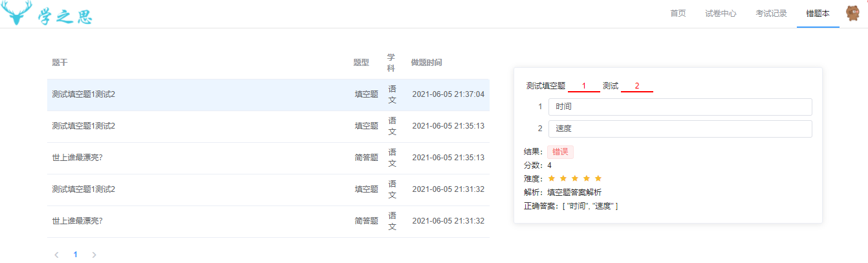Click the answer field 2 containing 速度
The width and height of the screenshot is (868, 263).
[680, 129]
